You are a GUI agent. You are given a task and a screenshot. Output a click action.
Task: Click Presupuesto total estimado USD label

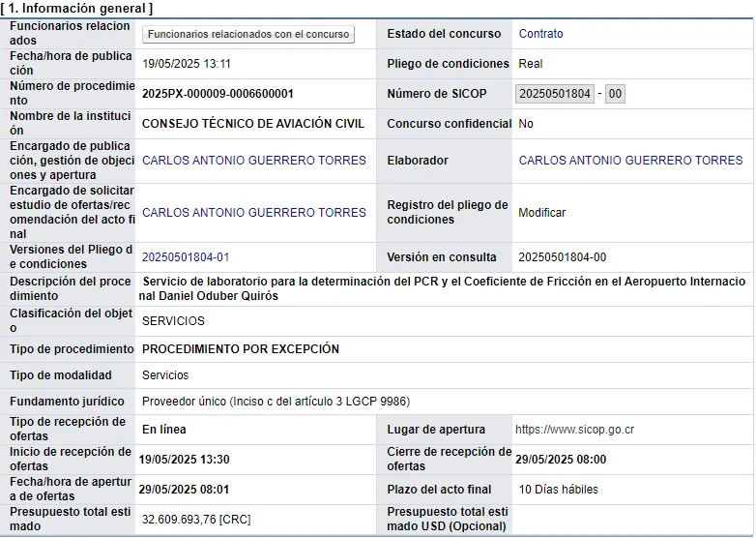pos(448,520)
